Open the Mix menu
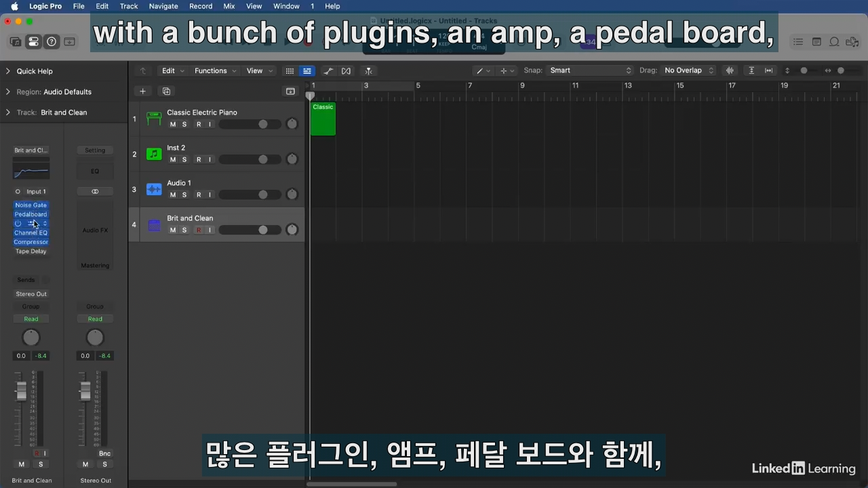Screen dimensions: 868x488 [229, 6]
